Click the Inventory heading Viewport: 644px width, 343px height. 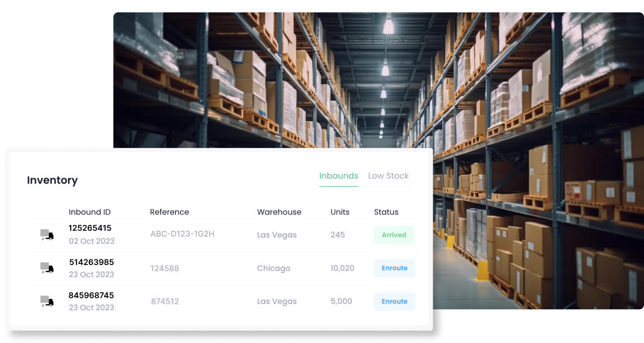(x=52, y=180)
